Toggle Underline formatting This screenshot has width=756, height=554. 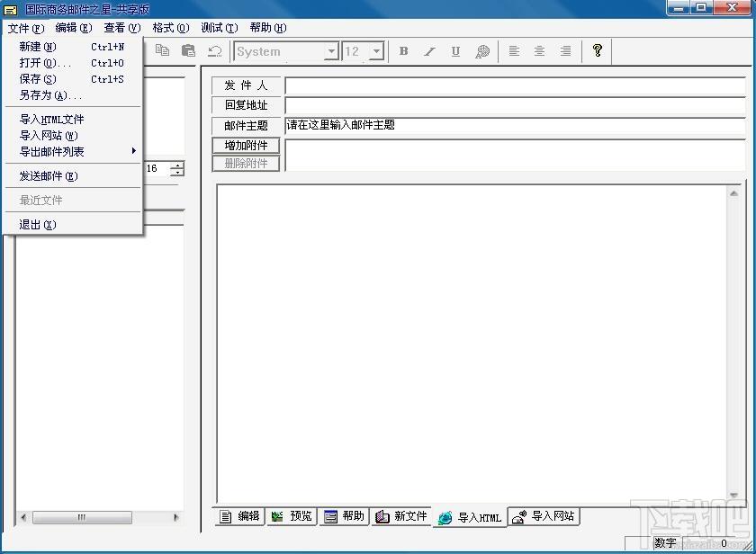click(455, 51)
